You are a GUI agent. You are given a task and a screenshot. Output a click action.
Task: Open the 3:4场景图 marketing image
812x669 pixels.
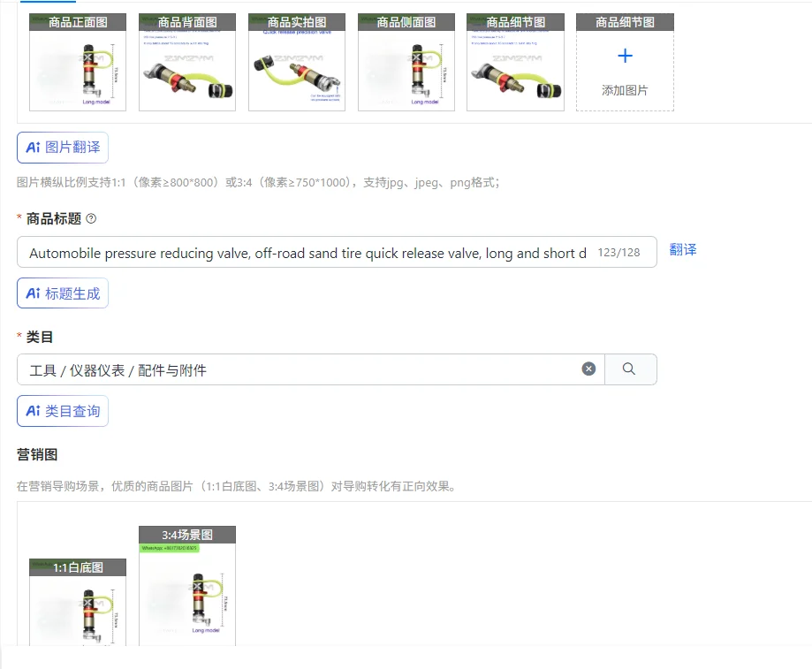(187, 586)
